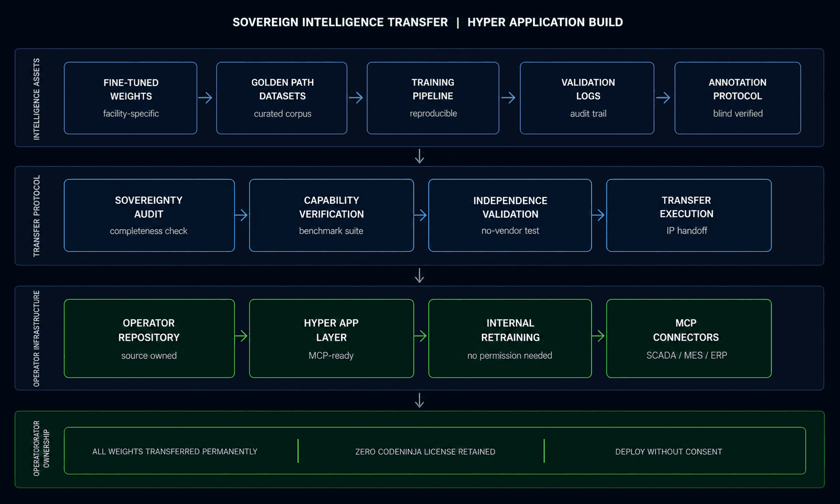Click the 'completeness check' subtitle
Viewport: 840px width, 504px height.
click(148, 231)
